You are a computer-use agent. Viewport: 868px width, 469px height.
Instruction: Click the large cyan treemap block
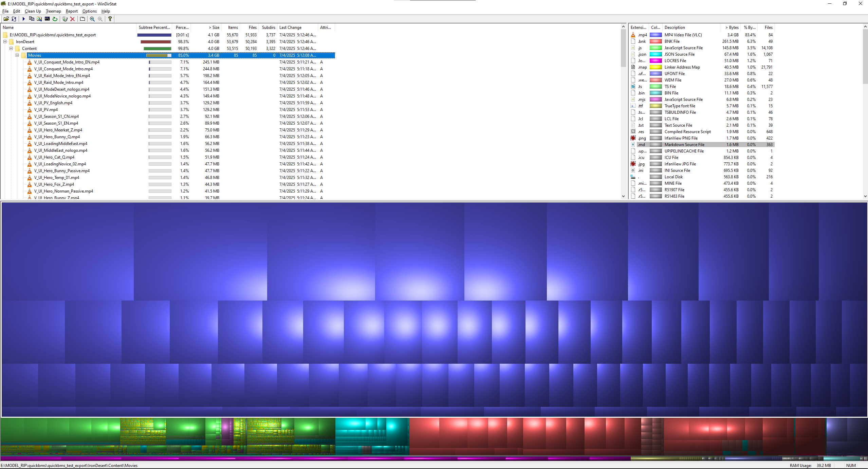372,436
